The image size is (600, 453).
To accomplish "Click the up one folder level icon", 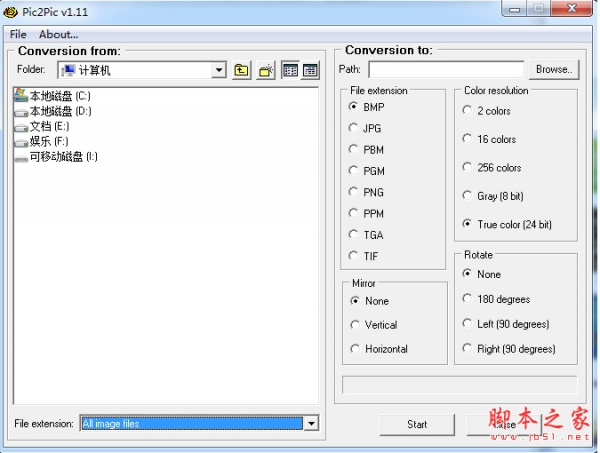I will tap(241, 70).
